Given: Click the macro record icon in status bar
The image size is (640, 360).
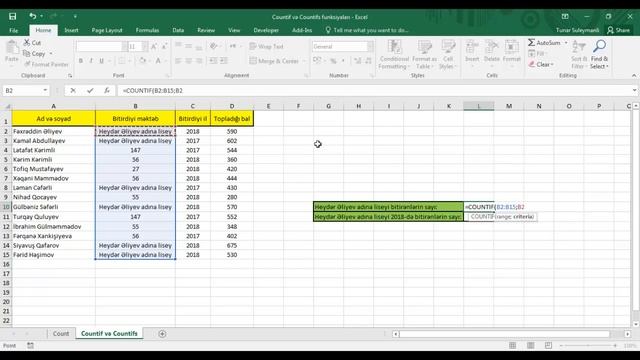Looking at the screenshot, I should point(31,345).
